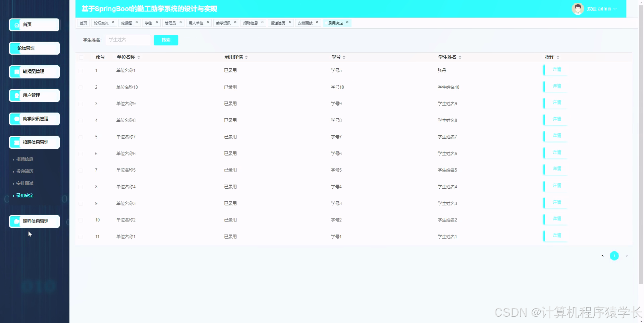Check the row for 单位名称6
This screenshot has height=323, width=644.
[x=81, y=154]
